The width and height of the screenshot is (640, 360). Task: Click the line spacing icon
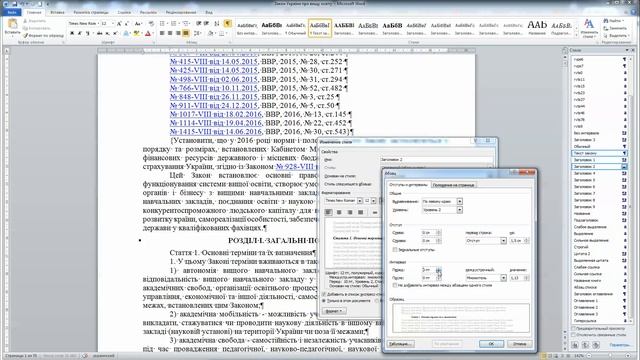coord(197,33)
